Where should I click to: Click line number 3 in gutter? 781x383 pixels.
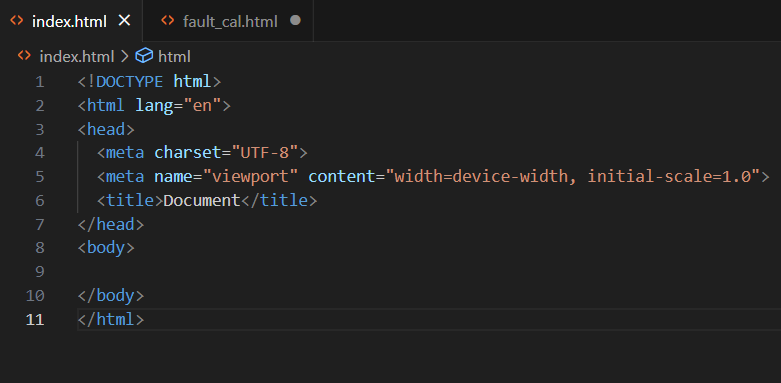[39, 129]
